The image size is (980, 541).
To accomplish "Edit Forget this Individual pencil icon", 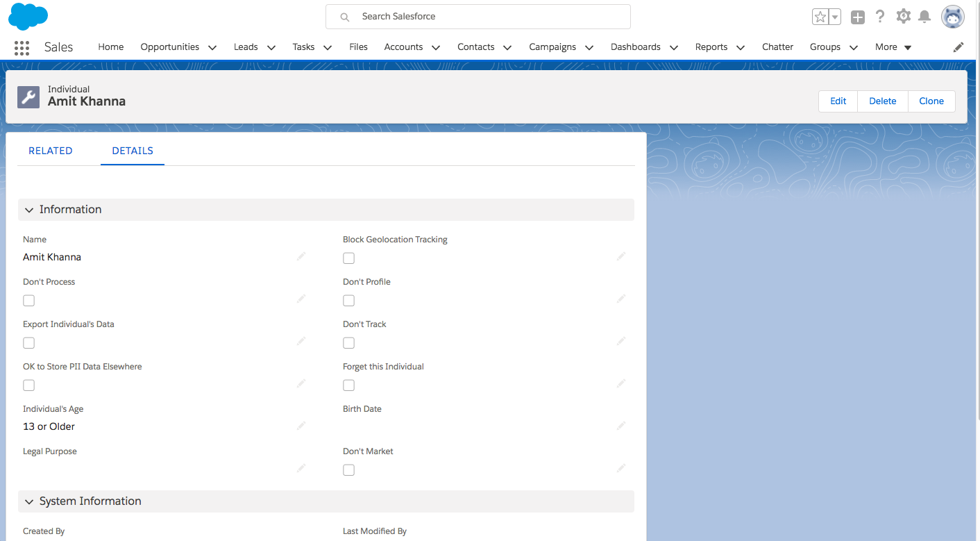I will click(621, 384).
